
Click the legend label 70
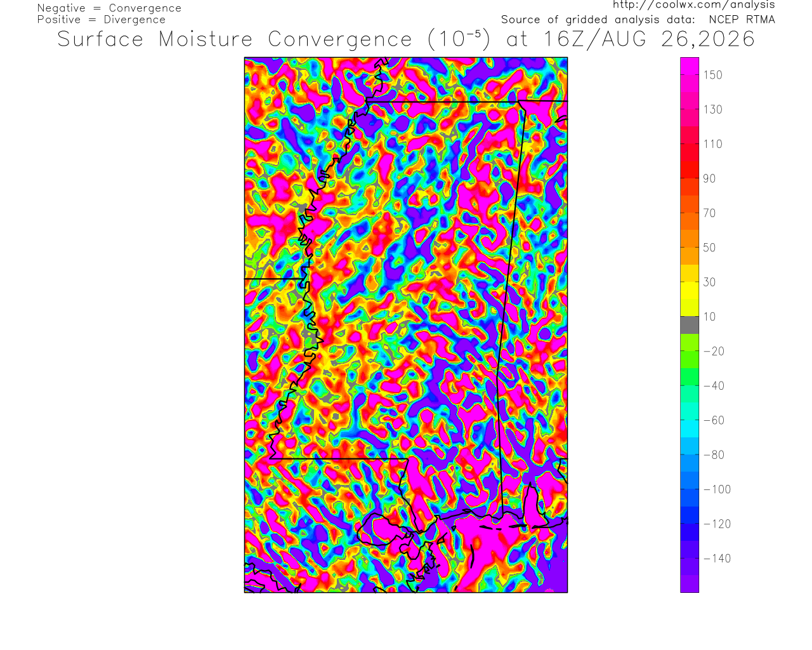click(710, 213)
